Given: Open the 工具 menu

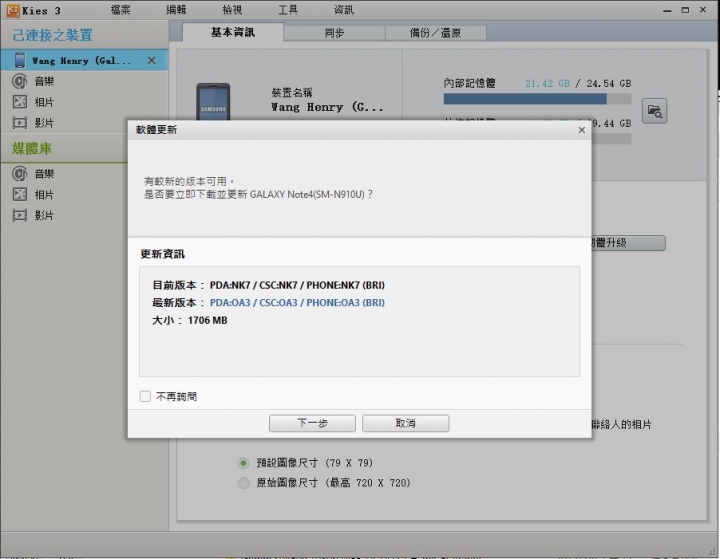Looking at the screenshot, I should 288,10.
